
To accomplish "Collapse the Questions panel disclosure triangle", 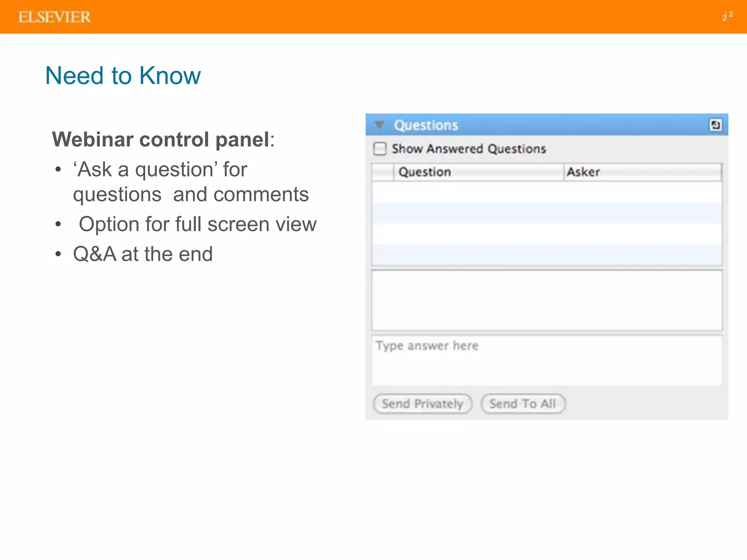I will click(x=379, y=125).
